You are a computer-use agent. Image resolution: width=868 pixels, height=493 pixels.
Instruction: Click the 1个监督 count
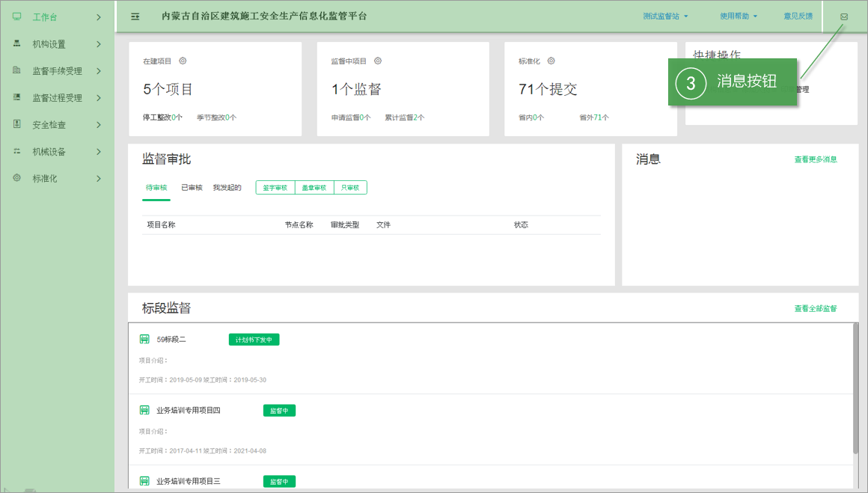[356, 89]
